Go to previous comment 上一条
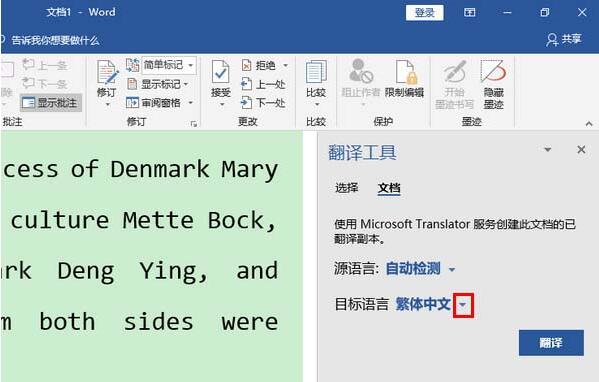The height and width of the screenshot is (382, 599). [45, 65]
